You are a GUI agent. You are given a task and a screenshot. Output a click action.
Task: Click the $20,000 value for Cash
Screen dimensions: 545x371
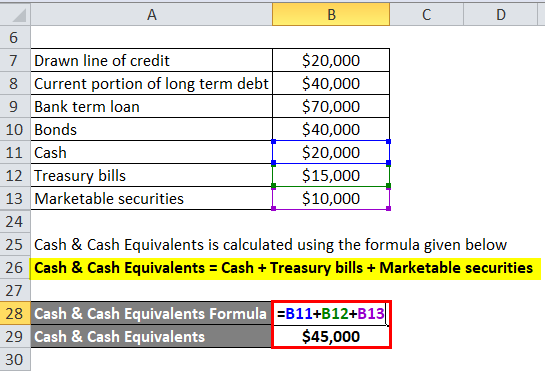331,152
